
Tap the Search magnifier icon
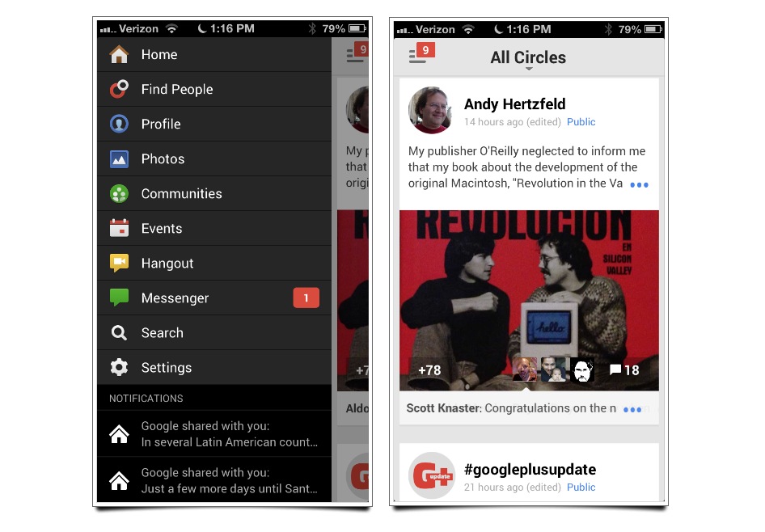[119, 332]
